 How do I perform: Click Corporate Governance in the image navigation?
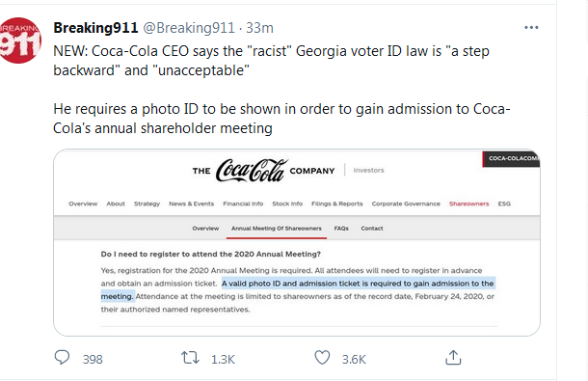[x=406, y=204]
